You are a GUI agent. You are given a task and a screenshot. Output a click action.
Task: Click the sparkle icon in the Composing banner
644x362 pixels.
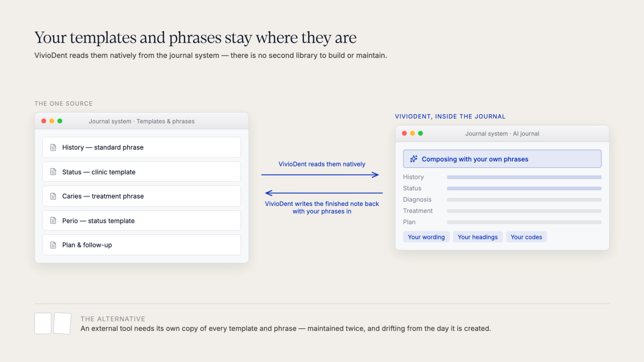pos(414,159)
